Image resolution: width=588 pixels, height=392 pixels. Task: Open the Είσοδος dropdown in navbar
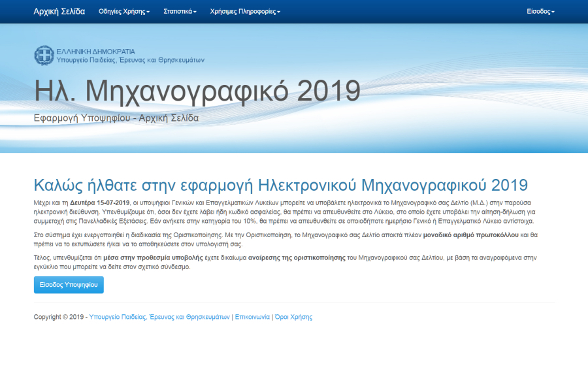[x=540, y=12]
